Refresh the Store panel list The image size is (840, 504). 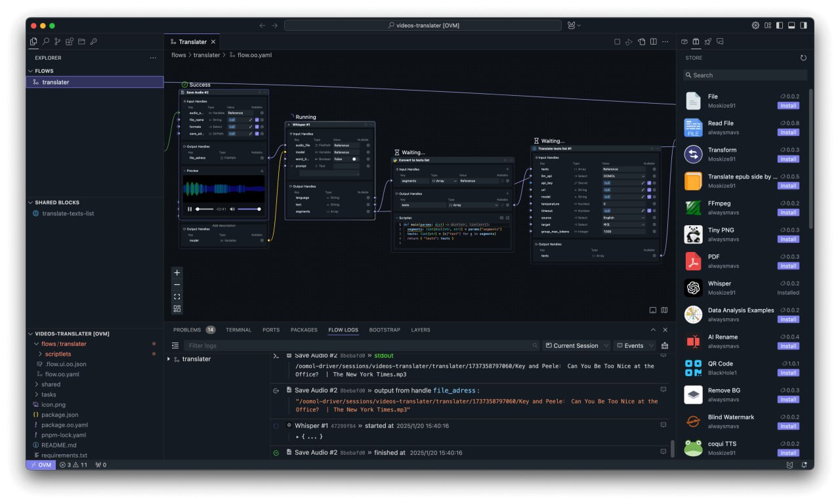tap(803, 58)
